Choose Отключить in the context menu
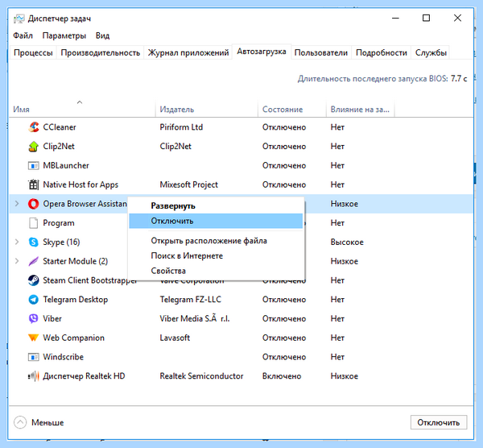Screen dimensions: 483x448 click(216, 221)
